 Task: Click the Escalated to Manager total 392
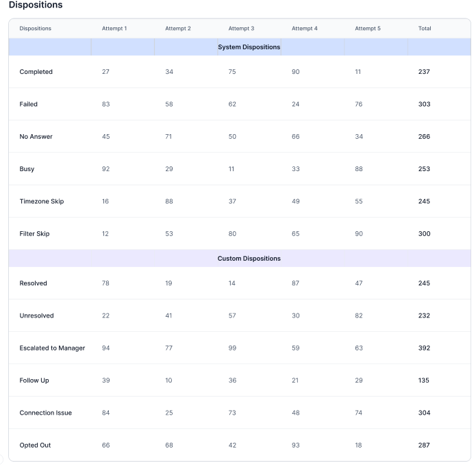tap(424, 348)
